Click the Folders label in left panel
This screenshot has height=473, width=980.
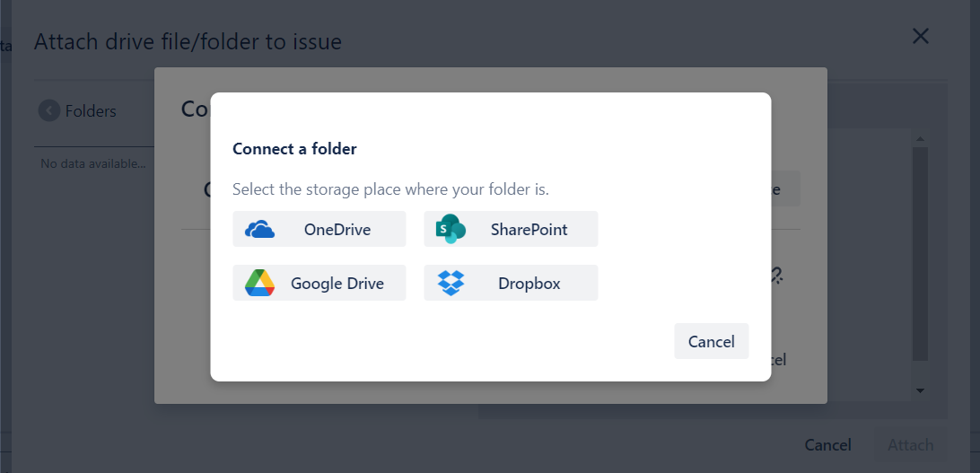91,111
